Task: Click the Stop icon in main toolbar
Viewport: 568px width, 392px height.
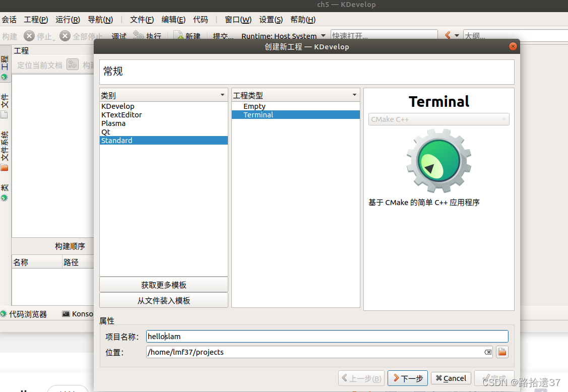Action: coord(29,36)
